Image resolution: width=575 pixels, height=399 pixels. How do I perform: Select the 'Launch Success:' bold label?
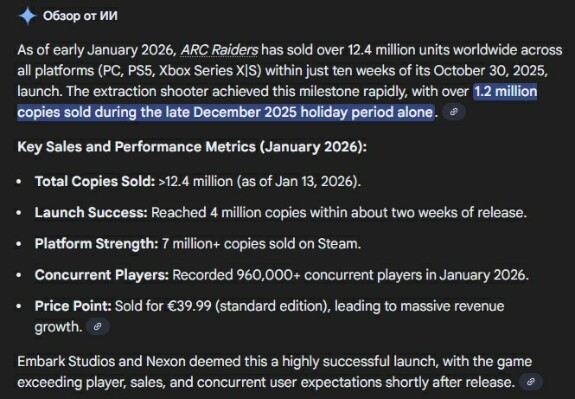[x=91, y=212]
